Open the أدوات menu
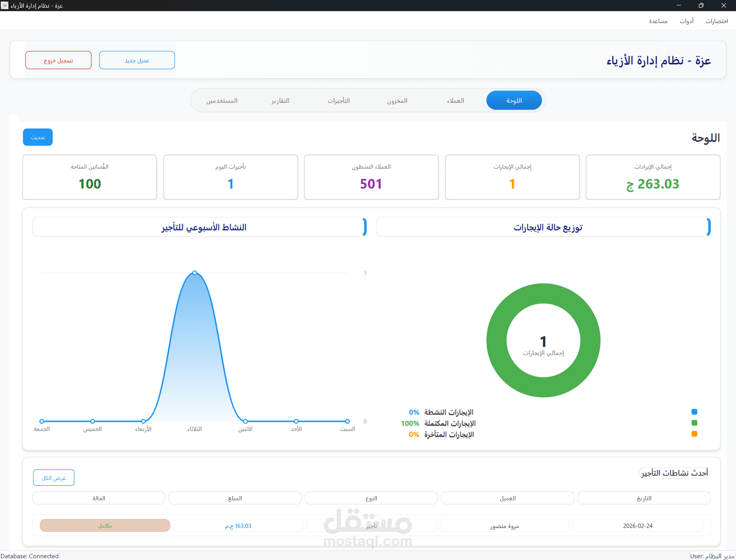Image resolution: width=736 pixels, height=560 pixels. (686, 21)
